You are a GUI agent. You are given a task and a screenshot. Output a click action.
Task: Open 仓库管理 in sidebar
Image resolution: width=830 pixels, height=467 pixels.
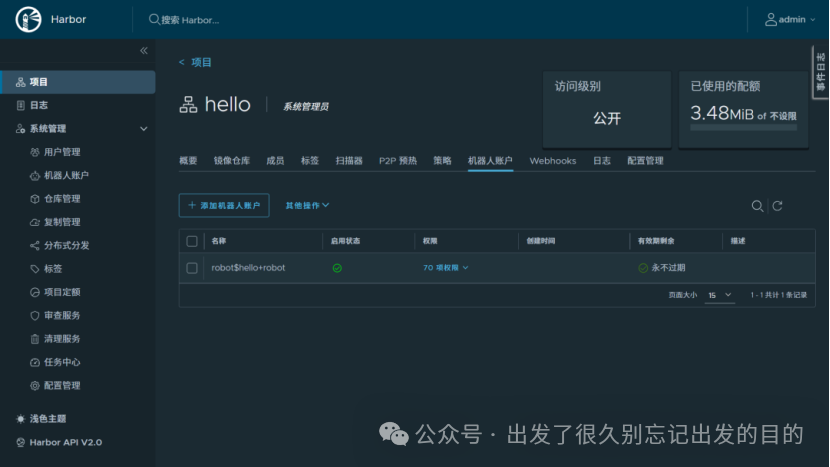pos(62,199)
